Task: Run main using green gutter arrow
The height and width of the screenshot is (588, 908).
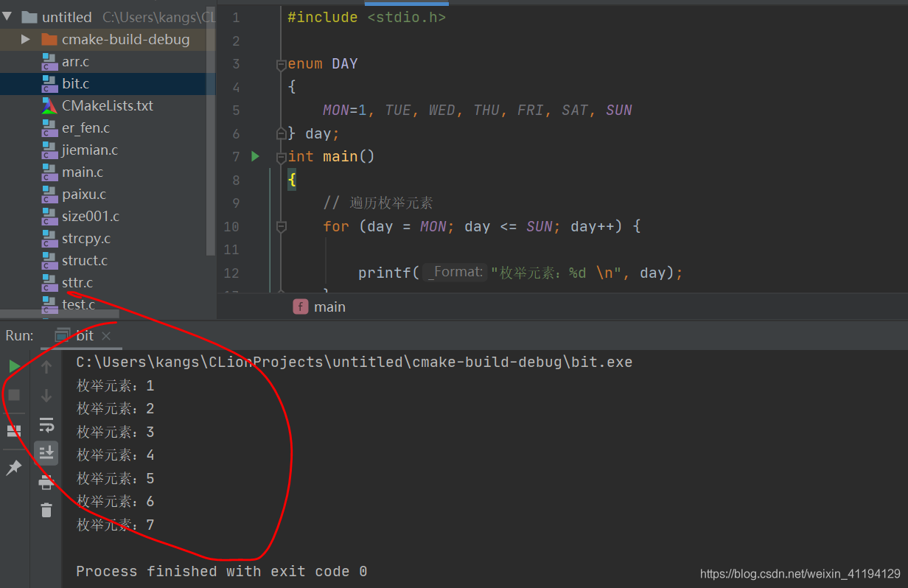Action: (x=255, y=156)
